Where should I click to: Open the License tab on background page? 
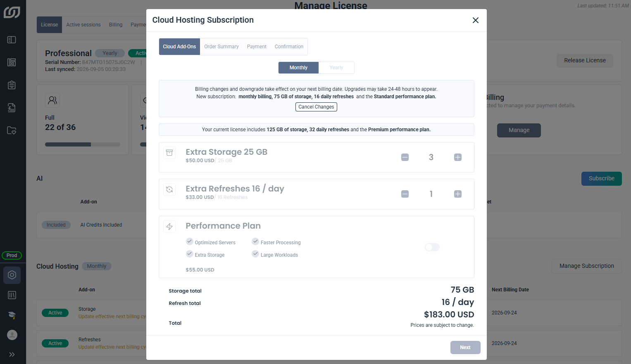[49, 25]
